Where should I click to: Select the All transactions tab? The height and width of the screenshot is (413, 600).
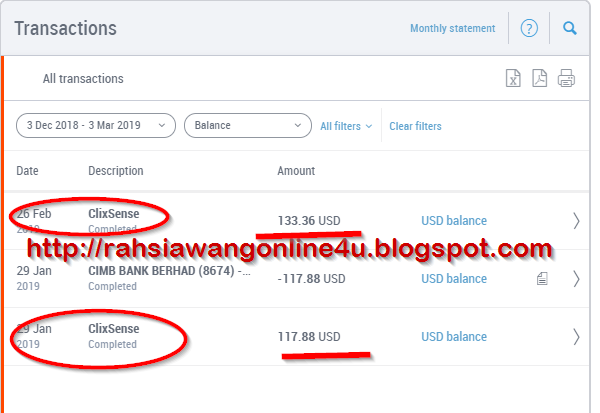point(83,78)
